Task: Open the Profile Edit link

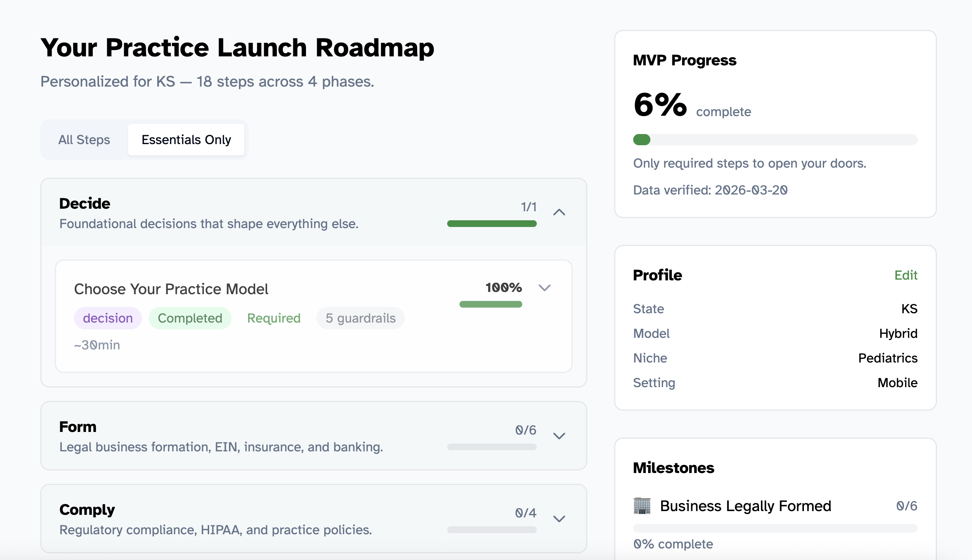Action: click(x=906, y=275)
